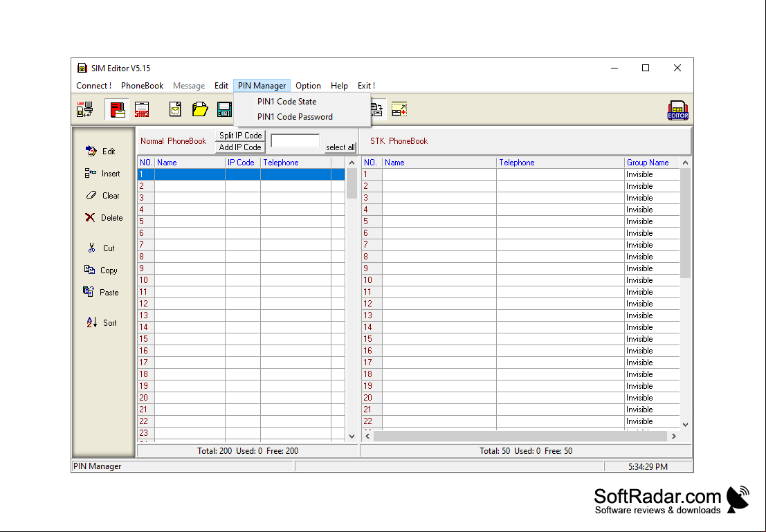Click the Add IP Code button
This screenshot has height=532, width=766.
tap(240, 147)
